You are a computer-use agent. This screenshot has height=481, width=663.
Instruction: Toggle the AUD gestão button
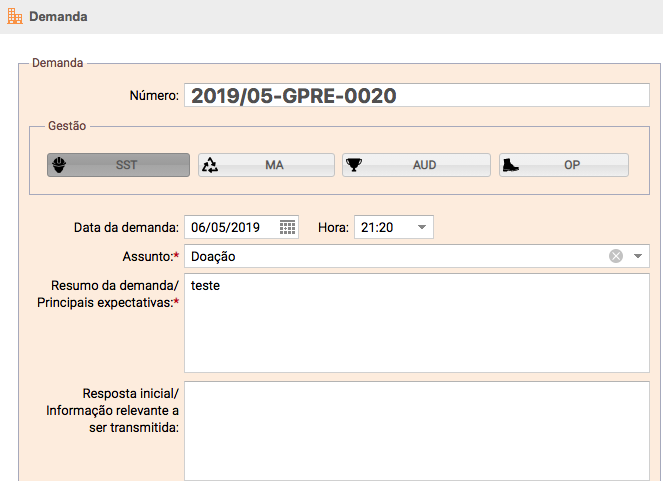tap(416, 165)
